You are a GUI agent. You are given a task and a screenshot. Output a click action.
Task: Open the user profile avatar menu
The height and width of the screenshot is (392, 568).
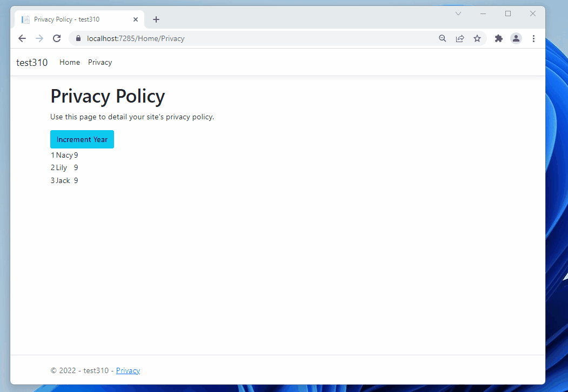516,38
